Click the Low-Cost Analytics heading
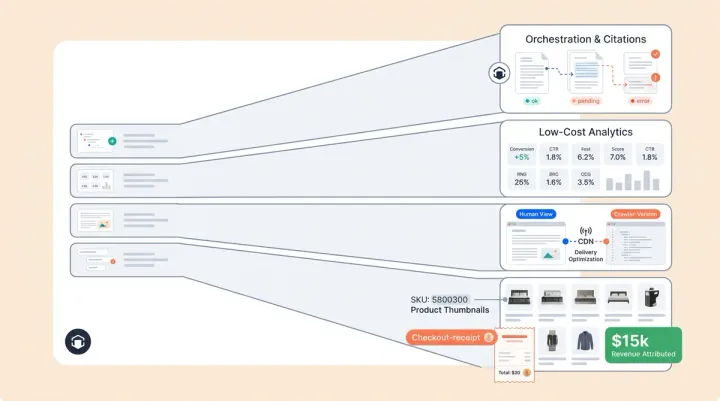Viewport: 720px width, 401px height. [585, 132]
